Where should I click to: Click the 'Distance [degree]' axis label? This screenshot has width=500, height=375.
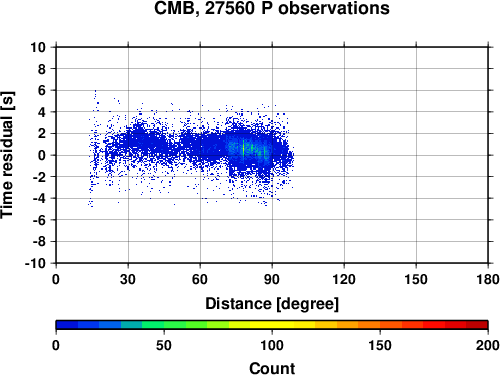click(272, 304)
